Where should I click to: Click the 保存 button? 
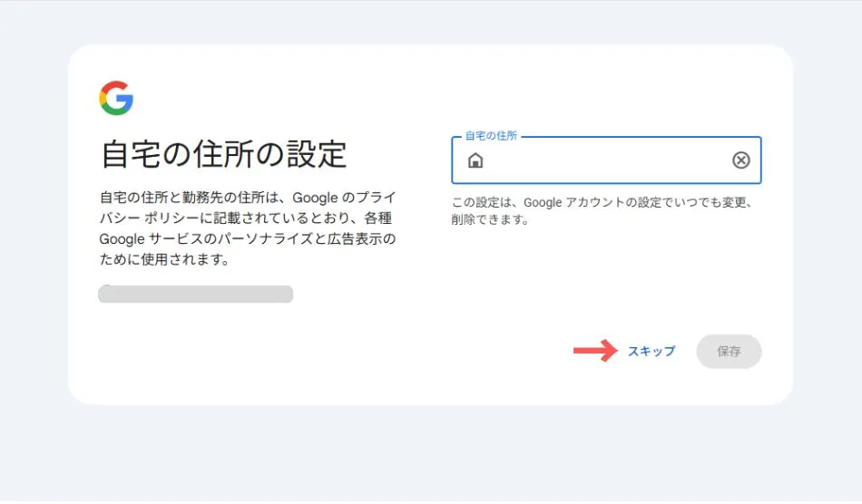[x=729, y=352]
